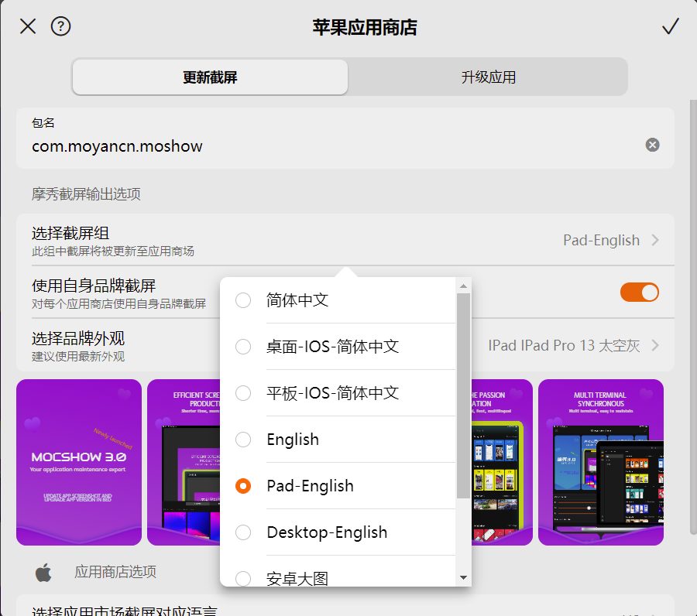This screenshot has width=697, height=616.
Task: Close the Apple App Store dialog
Action: pos(28,26)
